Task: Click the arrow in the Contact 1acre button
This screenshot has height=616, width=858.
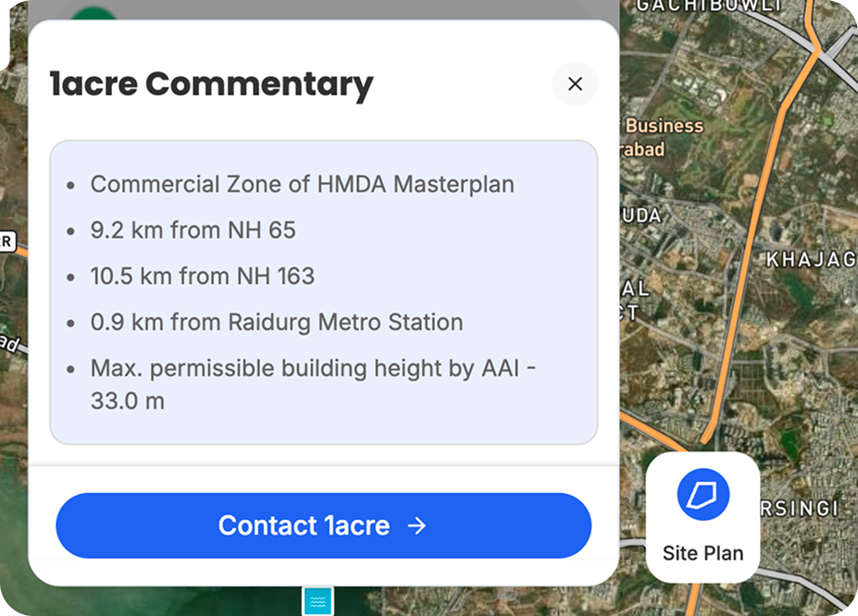Action: point(417,525)
